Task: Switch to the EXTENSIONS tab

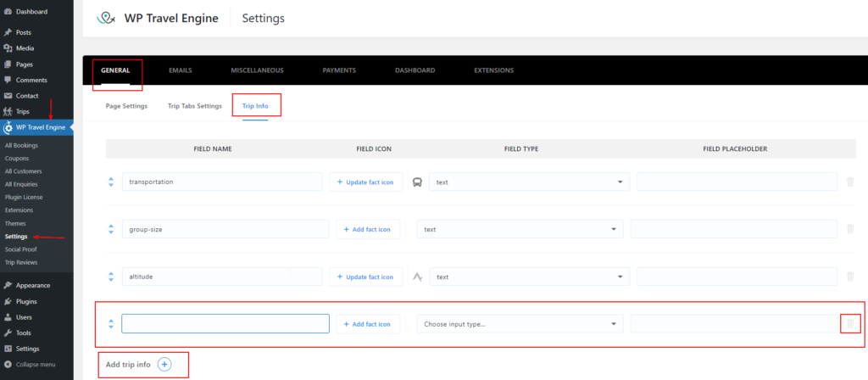Action: coord(494,70)
